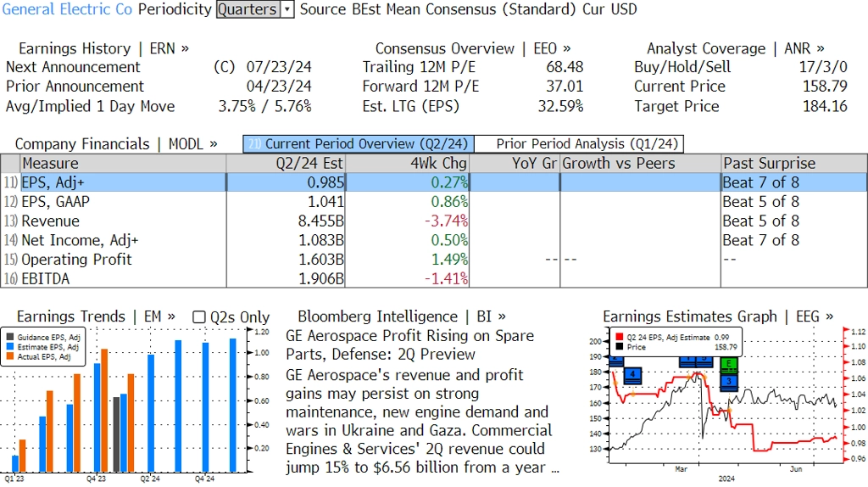Image resolution: width=868 pixels, height=487 pixels.
Task: Select the EBITDA measure row
Action: (x=434, y=278)
